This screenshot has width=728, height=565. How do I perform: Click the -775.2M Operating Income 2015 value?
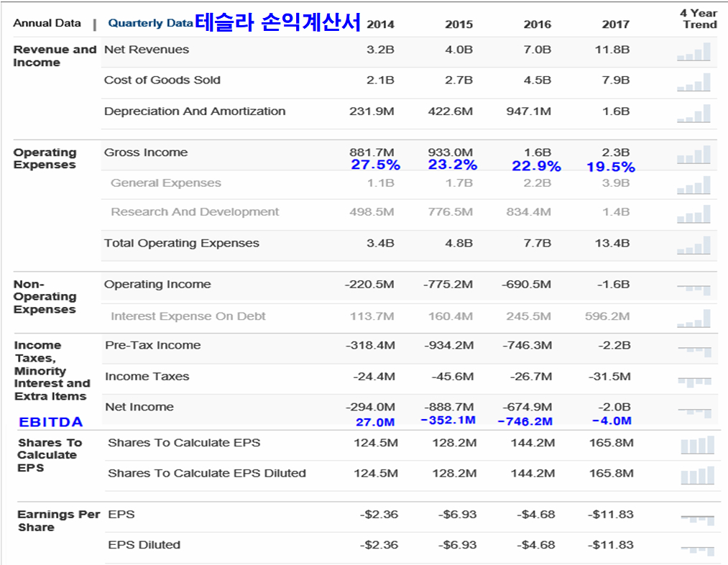(448, 284)
